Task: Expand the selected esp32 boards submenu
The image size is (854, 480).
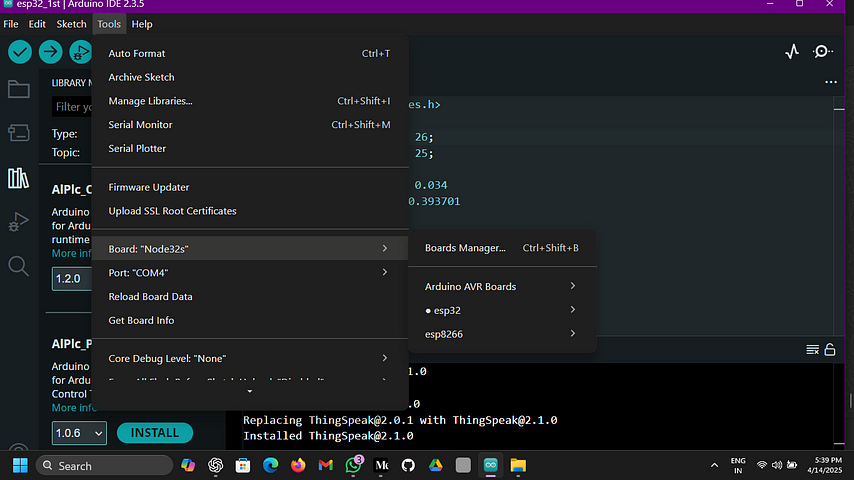Action: click(x=502, y=311)
